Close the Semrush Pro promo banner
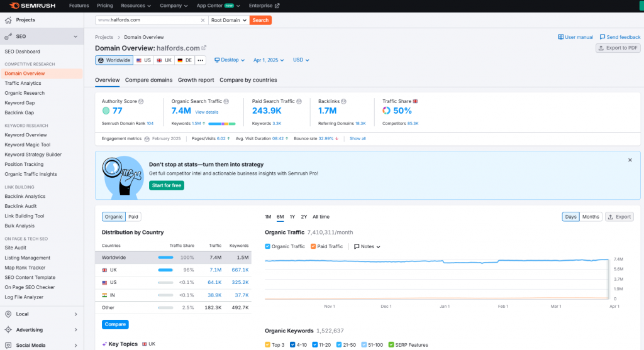Image resolution: width=644 pixels, height=350 pixels. tap(630, 160)
